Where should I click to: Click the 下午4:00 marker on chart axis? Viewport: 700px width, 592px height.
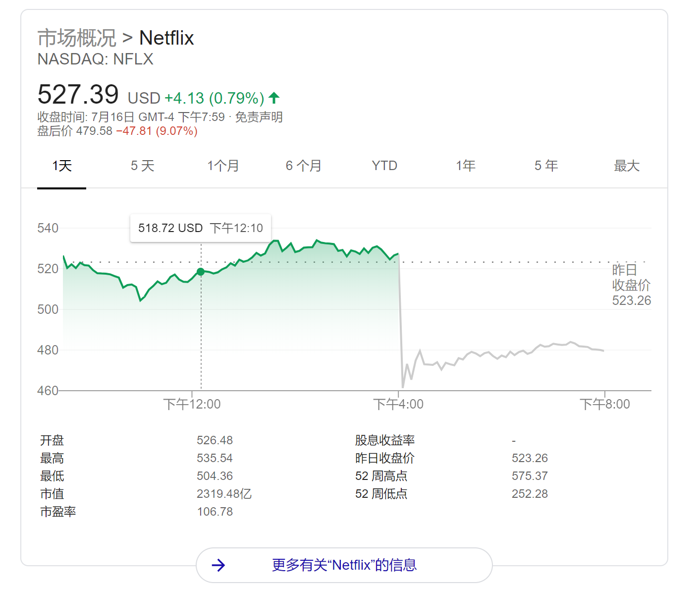click(x=398, y=404)
